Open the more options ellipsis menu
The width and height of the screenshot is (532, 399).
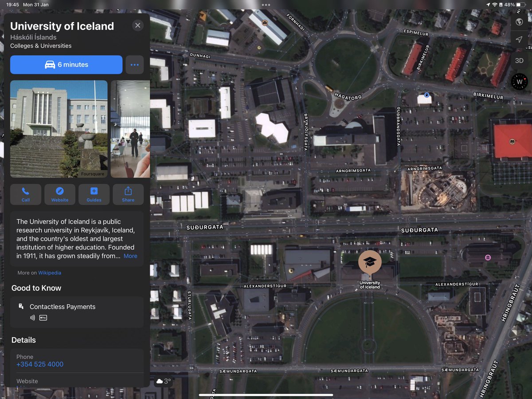pos(135,65)
